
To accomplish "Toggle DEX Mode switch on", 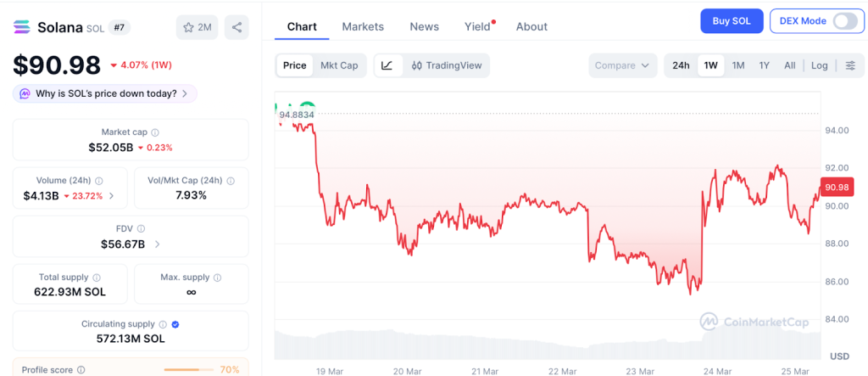I will tap(845, 21).
